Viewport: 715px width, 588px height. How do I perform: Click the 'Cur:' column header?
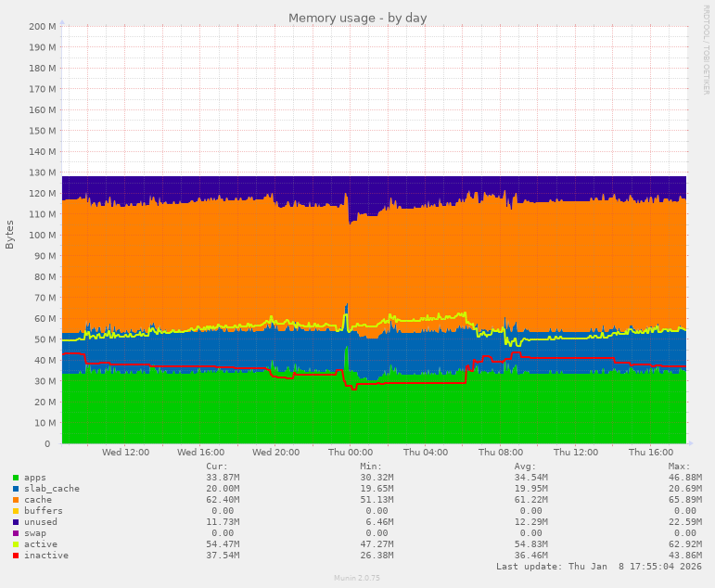click(217, 467)
